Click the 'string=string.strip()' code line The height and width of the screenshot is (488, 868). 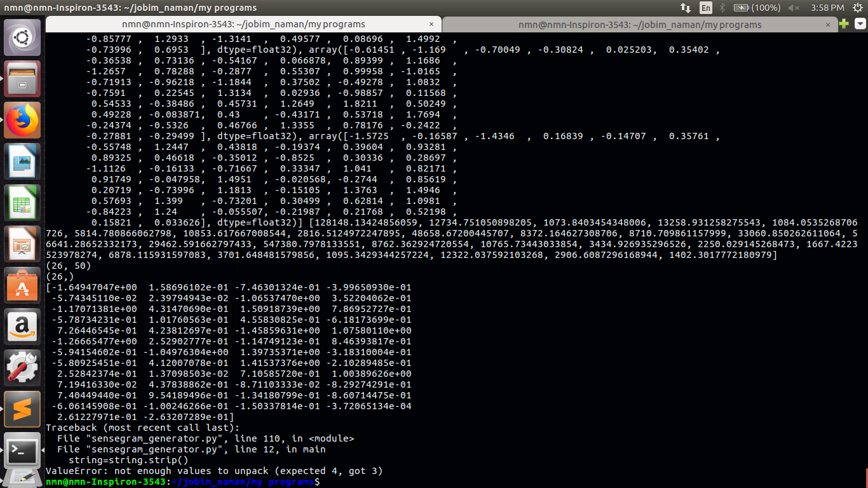pos(128,460)
